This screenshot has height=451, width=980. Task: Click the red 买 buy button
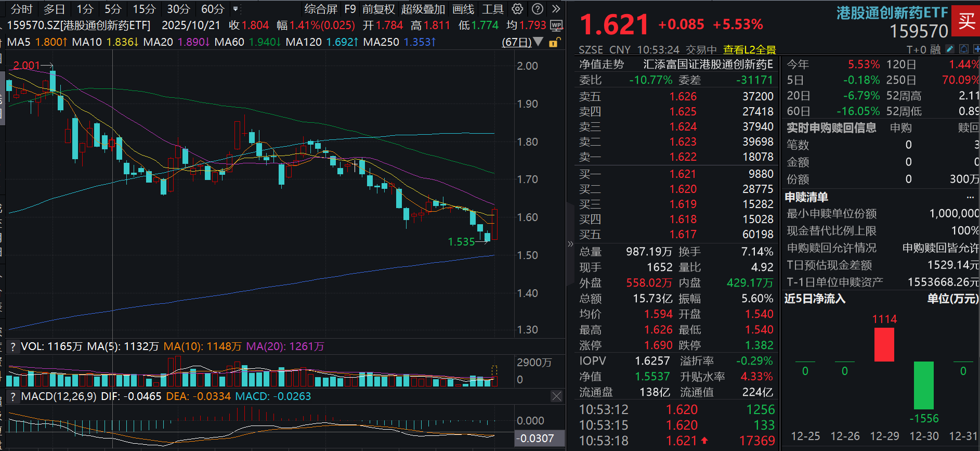966,21
